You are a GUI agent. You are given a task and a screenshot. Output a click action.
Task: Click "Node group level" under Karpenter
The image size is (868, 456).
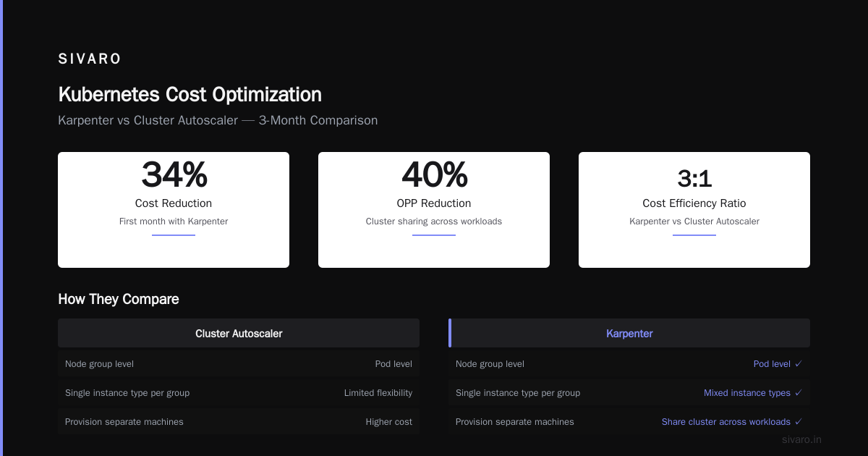(x=490, y=364)
